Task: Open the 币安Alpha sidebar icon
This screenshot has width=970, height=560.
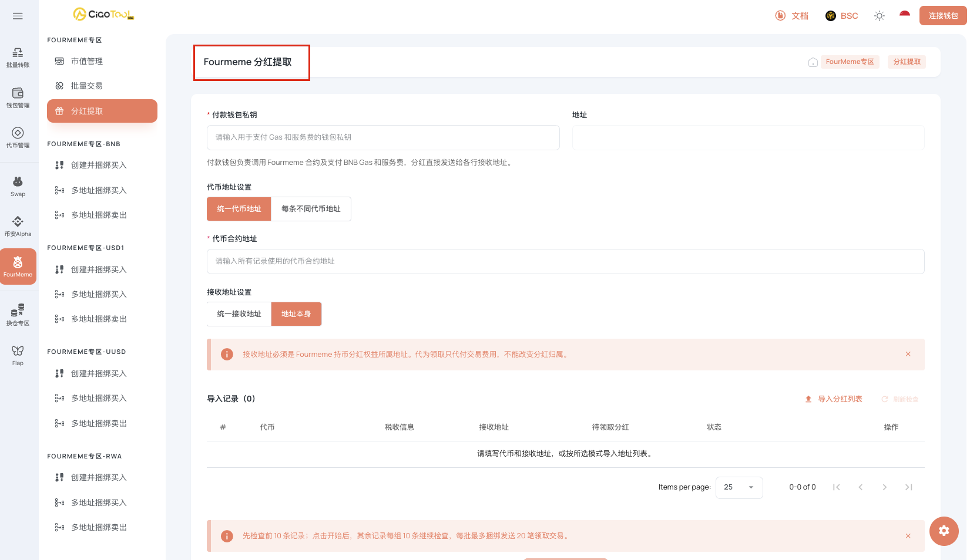Action: [18, 227]
